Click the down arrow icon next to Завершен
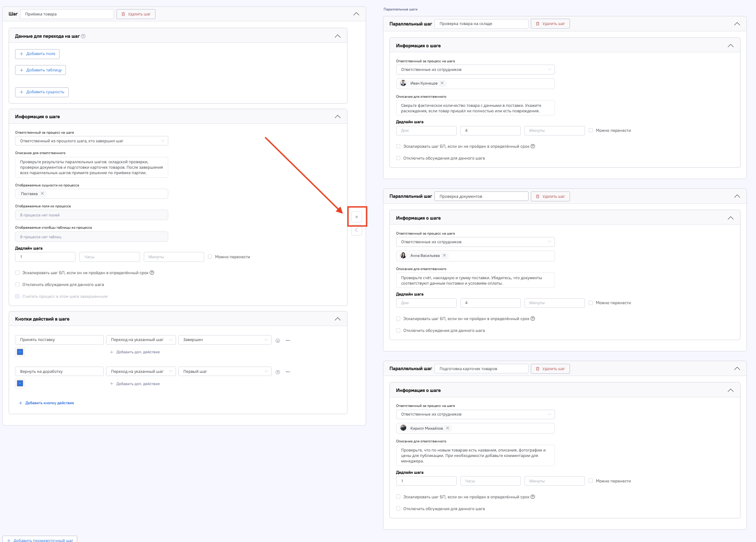The width and height of the screenshot is (756, 542). [277, 341]
